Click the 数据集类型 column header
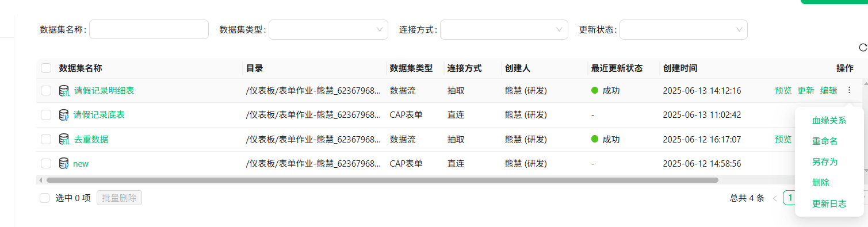868x227 pixels. tap(411, 68)
